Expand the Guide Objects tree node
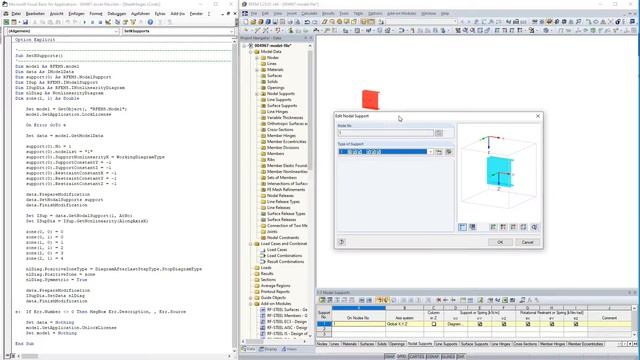The image size is (640, 360). click(x=251, y=298)
